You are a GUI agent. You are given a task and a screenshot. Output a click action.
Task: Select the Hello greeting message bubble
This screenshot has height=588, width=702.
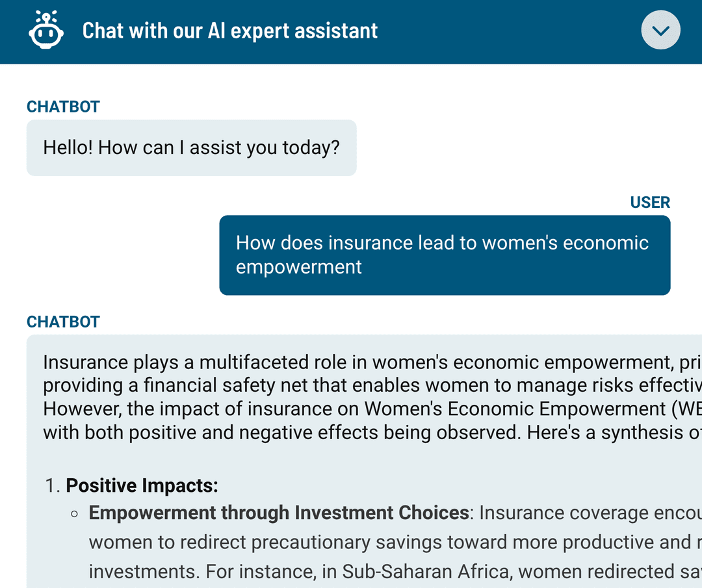(x=190, y=147)
